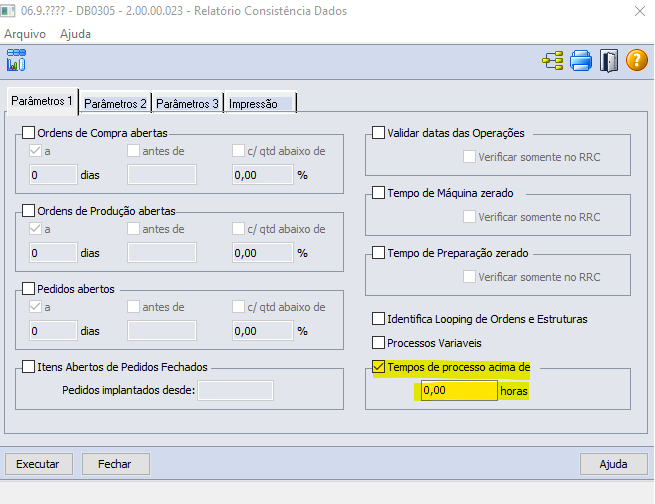The image size is (655, 504).
Task: Click antes de date field in Pedidos abertos
Action: pyautogui.click(x=162, y=331)
